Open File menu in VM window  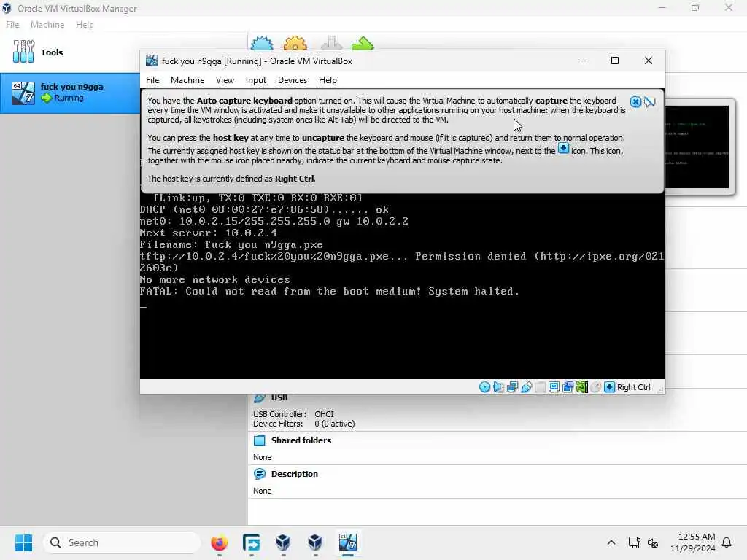click(x=152, y=80)
